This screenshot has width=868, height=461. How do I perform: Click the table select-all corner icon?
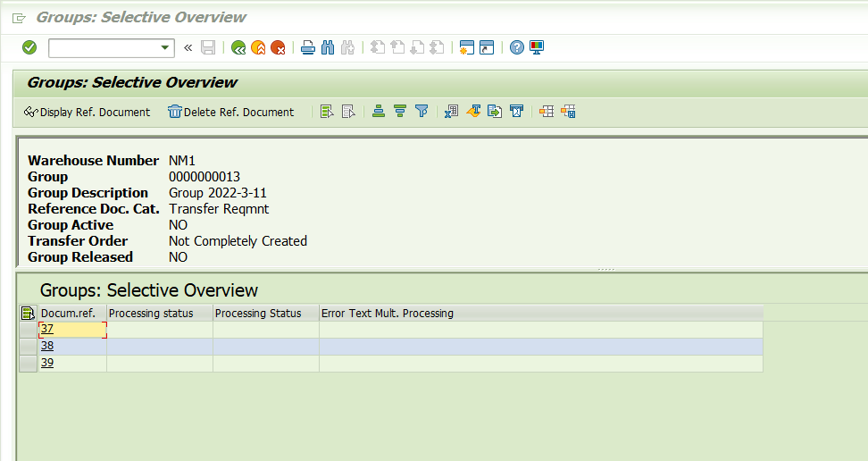[28, 313]
